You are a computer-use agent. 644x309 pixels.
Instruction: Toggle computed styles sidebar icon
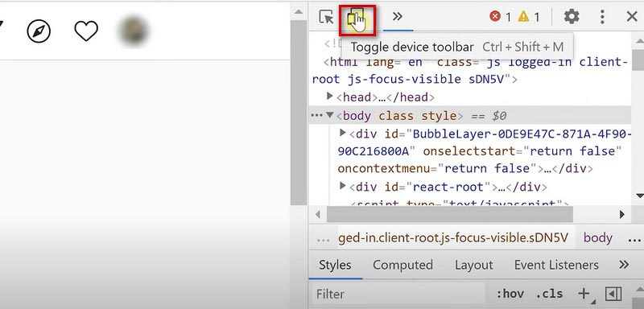613,294
